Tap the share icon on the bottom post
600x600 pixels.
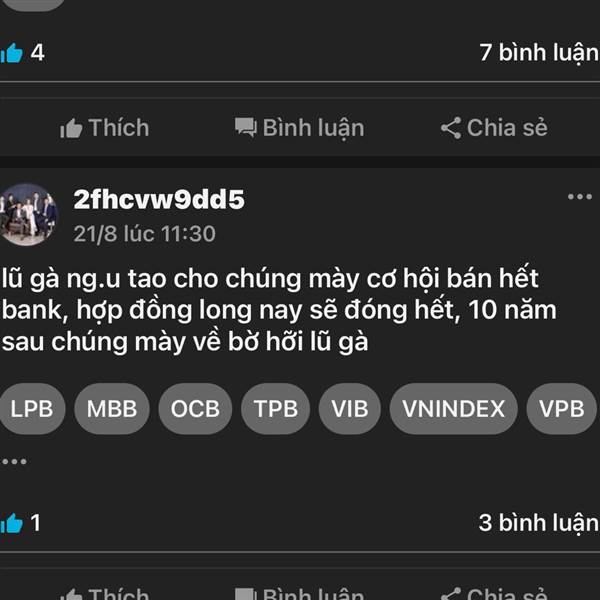point(452,594)
